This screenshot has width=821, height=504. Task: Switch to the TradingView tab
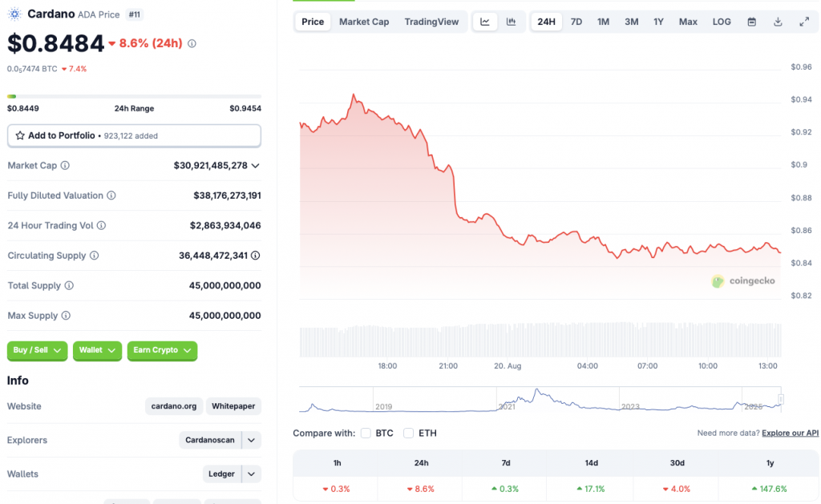[431, 22]
